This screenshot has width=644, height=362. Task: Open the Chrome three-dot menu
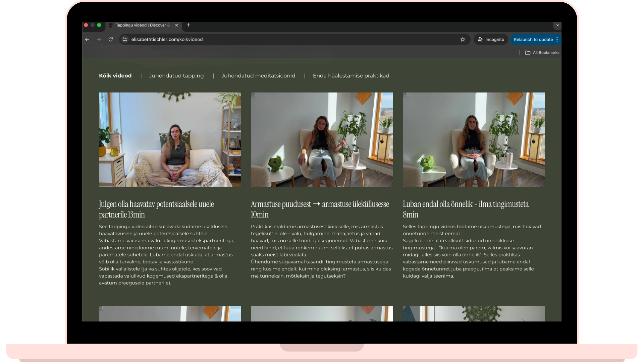(557, 40)
